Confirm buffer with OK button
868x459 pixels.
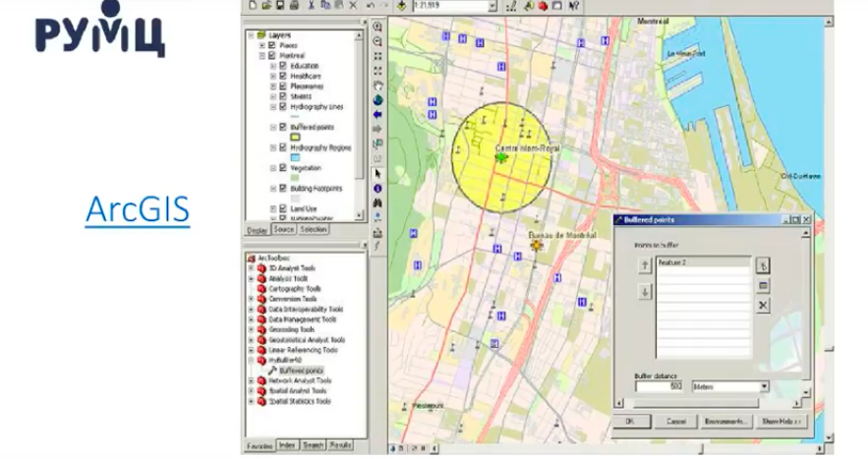[x=631, y=422]
